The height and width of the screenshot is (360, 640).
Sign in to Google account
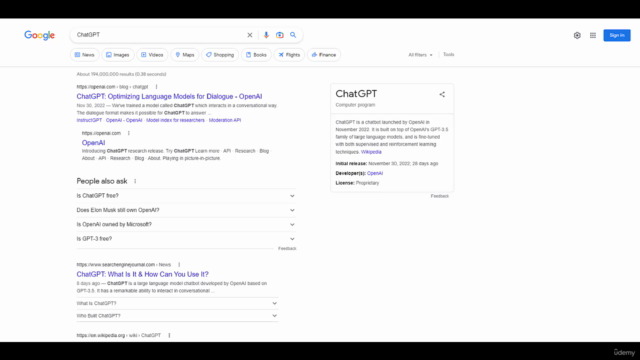tap(617, 35)
